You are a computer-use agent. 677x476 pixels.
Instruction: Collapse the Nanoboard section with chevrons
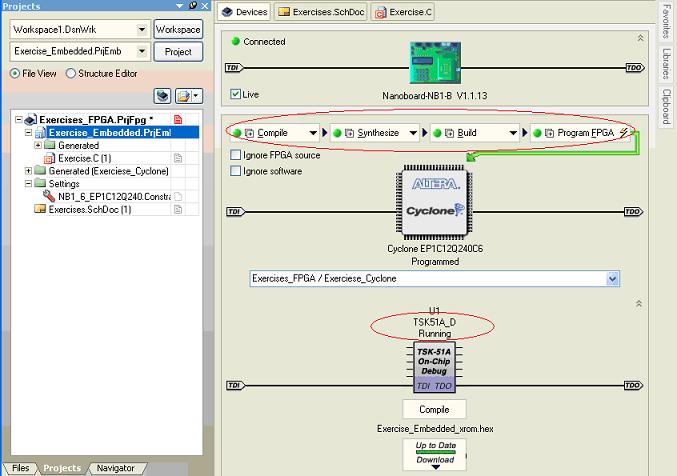640,38
